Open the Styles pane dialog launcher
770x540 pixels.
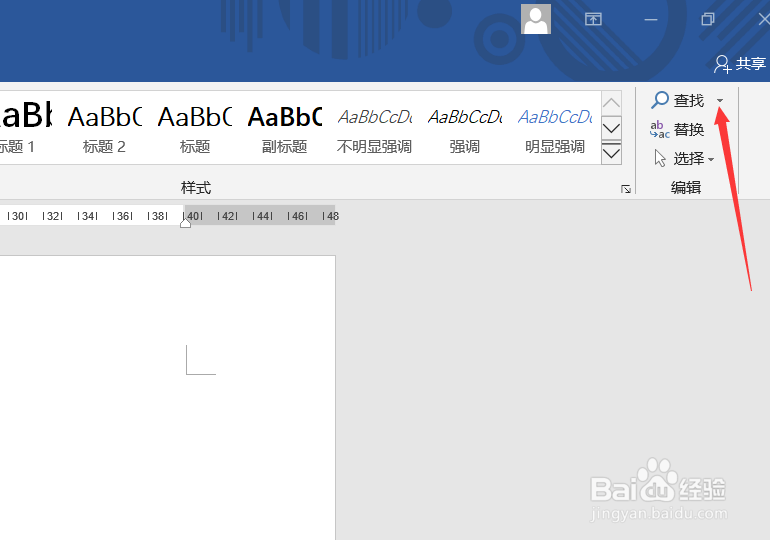[x=626, y=189]
